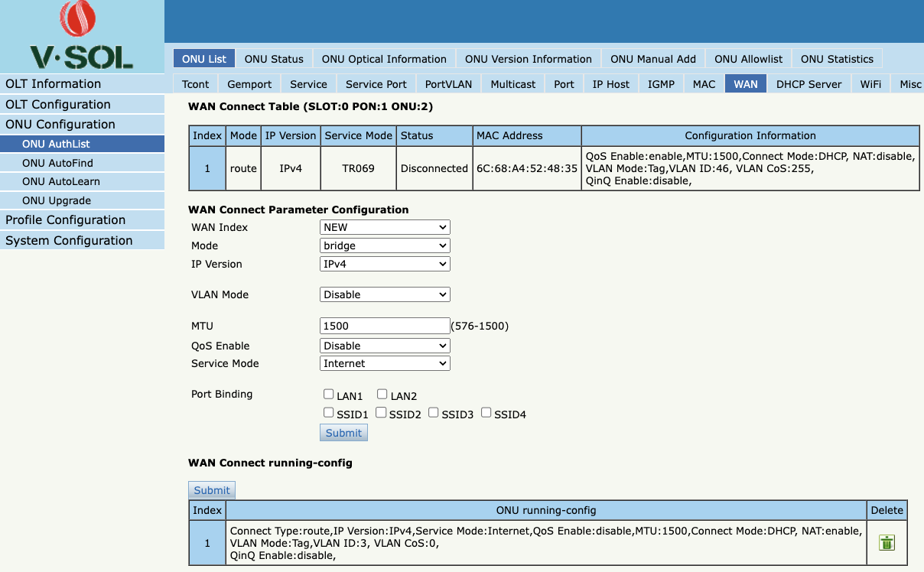Viewport: 924px width, 572px height.
Task: Check the LAN1 port binding box
Action: click(328, 395)
